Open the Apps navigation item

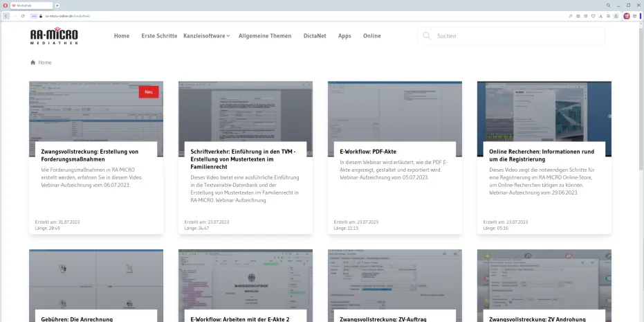click(344, 36)
